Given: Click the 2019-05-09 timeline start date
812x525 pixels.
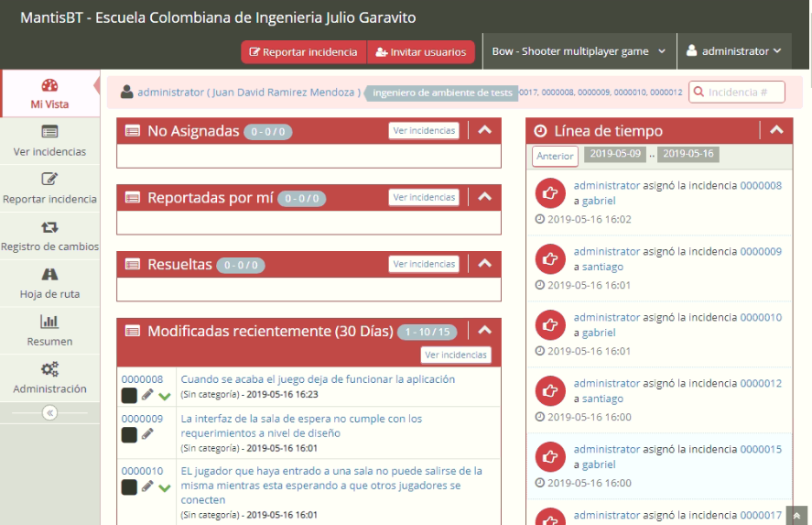Looking at the screenshot, I should click(615, 154).
